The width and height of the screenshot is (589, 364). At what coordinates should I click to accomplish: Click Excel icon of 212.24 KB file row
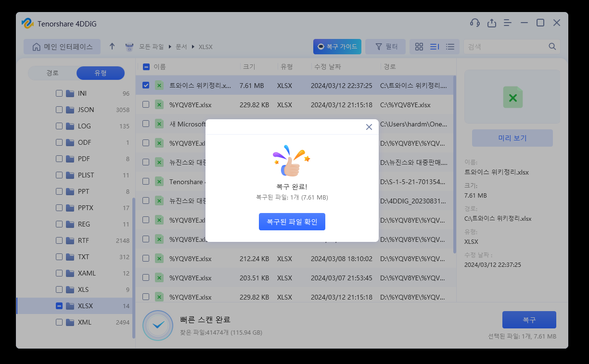click(x=159, y=259)
